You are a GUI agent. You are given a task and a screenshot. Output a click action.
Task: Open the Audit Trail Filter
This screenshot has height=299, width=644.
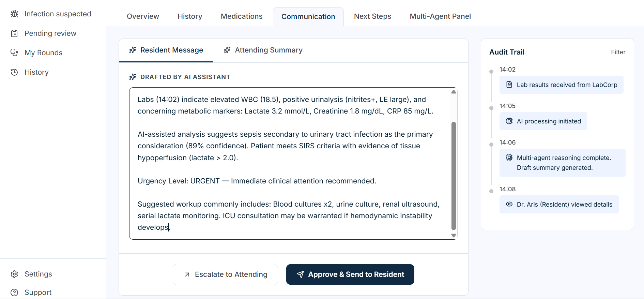[x=618, y=52]
